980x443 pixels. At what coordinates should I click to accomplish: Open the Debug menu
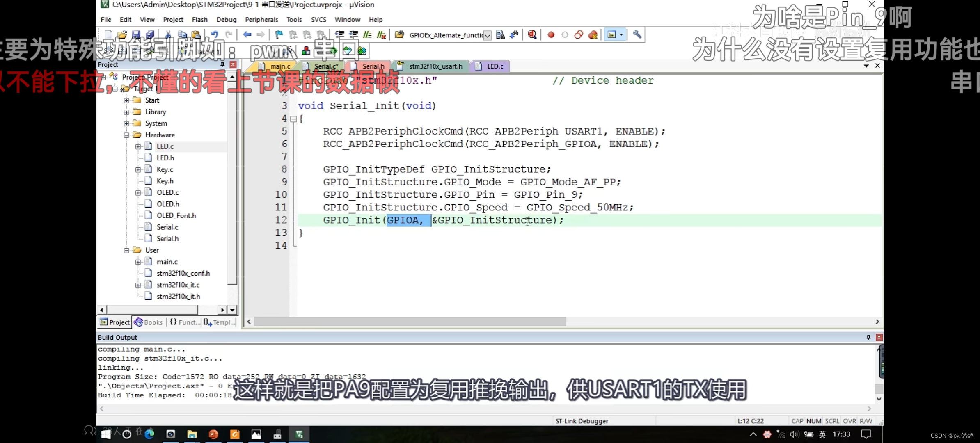(x=227, y=20)
